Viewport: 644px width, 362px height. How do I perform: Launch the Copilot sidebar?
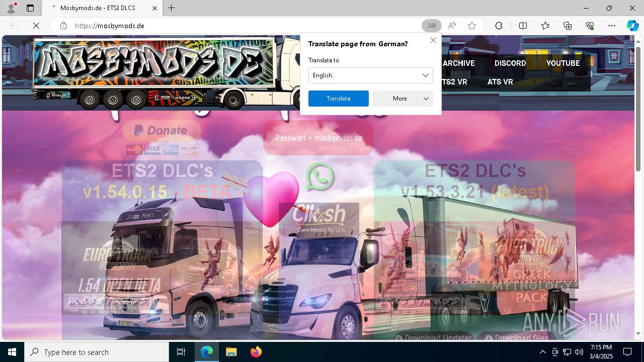point(632,26)
